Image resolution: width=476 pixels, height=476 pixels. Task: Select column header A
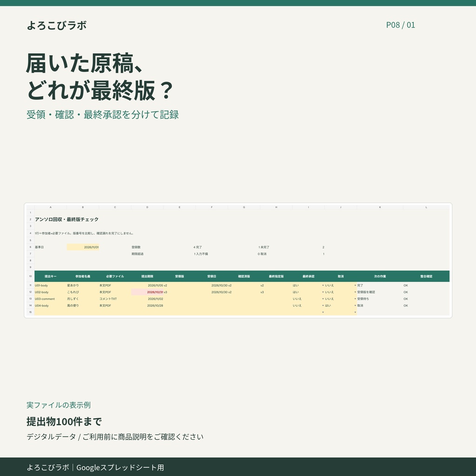click(50, 207)
